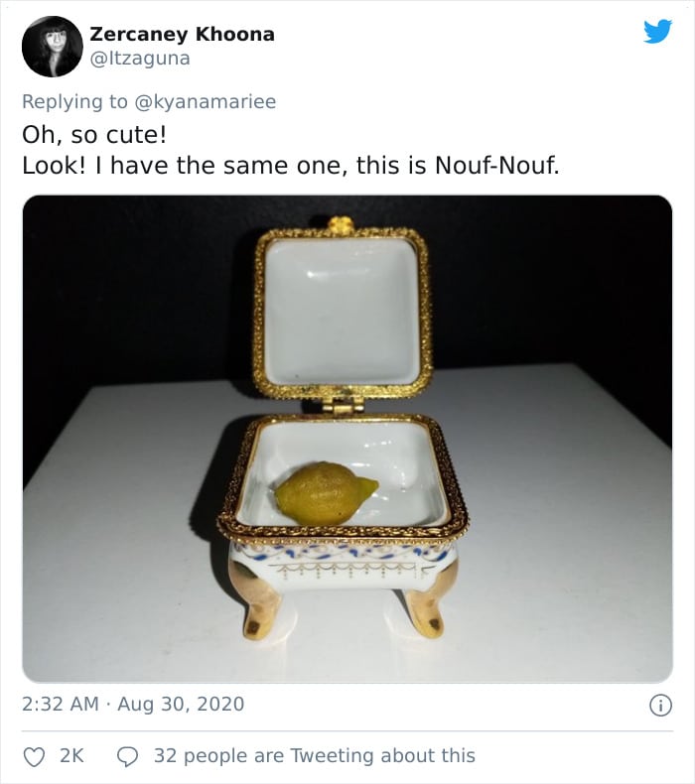
Task: Click the reply speech bubble icon
Action: [127, 756]
